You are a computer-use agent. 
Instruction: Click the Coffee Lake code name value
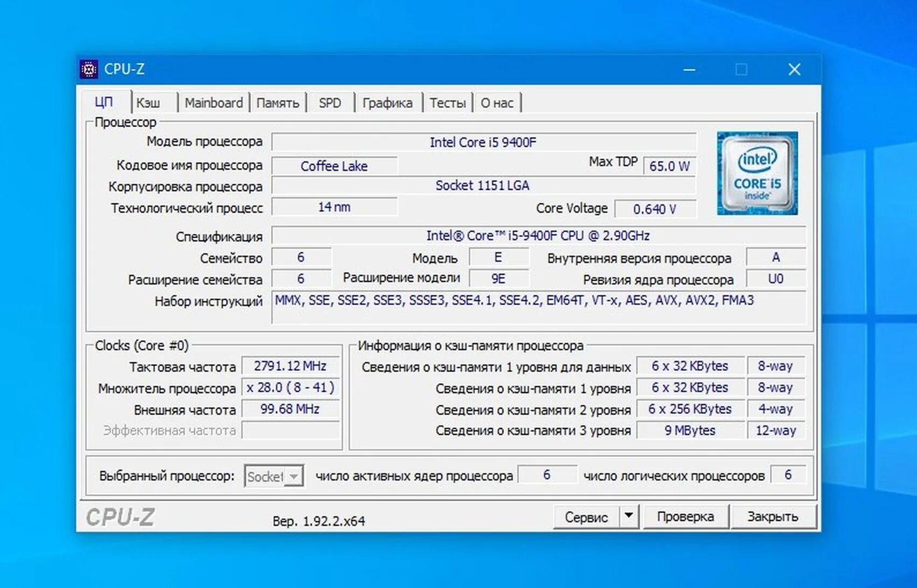pos(334,166)
